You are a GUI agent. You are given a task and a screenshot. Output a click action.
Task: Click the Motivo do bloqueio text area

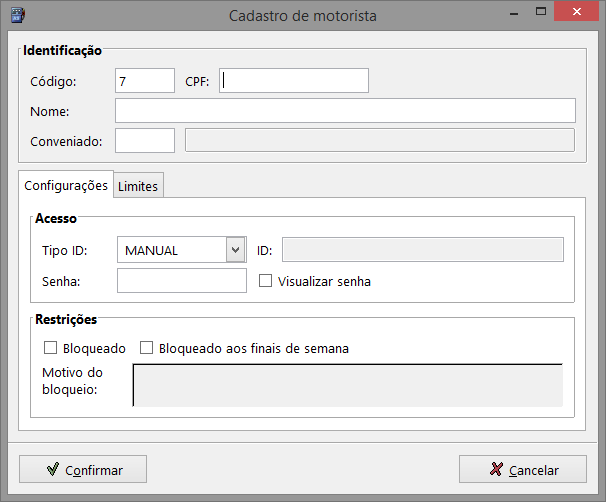click(x=348, y=385)
